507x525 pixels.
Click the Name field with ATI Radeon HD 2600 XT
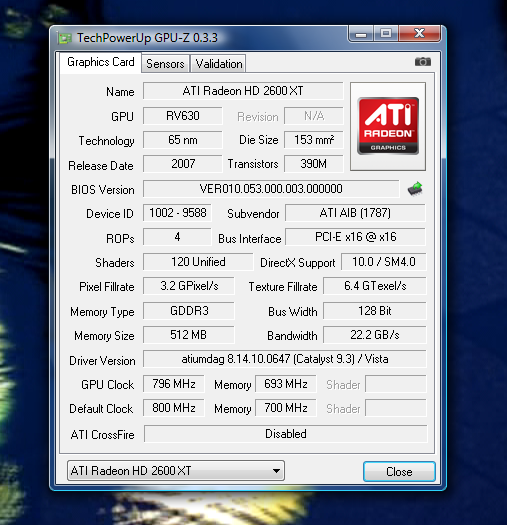243,91
